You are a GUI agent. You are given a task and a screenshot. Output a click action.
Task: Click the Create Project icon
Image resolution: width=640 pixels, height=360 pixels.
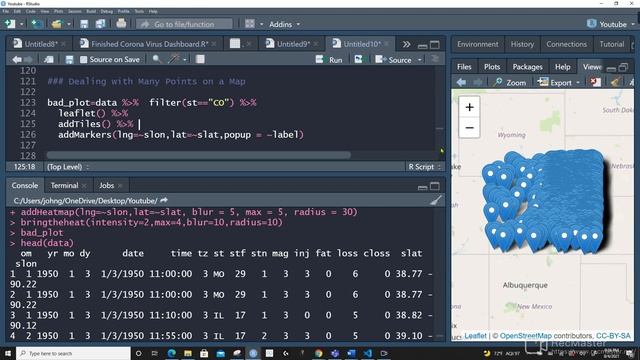tap(37, 24)
